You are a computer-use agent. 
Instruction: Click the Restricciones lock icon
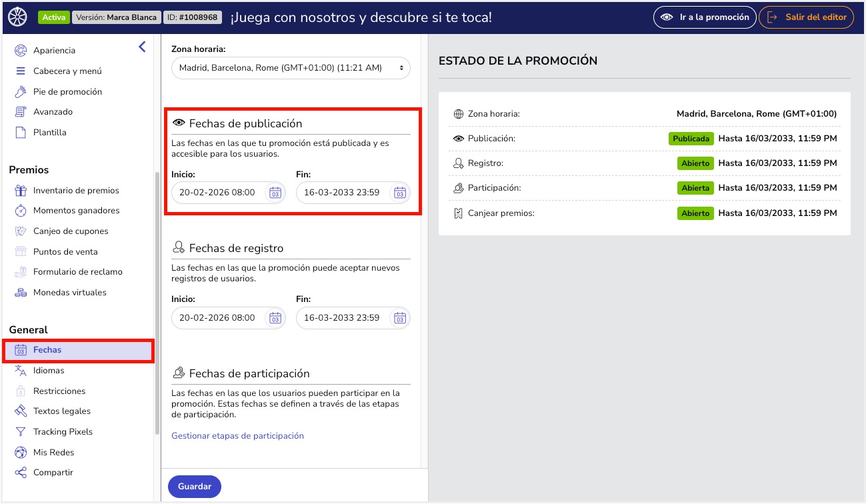[21, 390]
